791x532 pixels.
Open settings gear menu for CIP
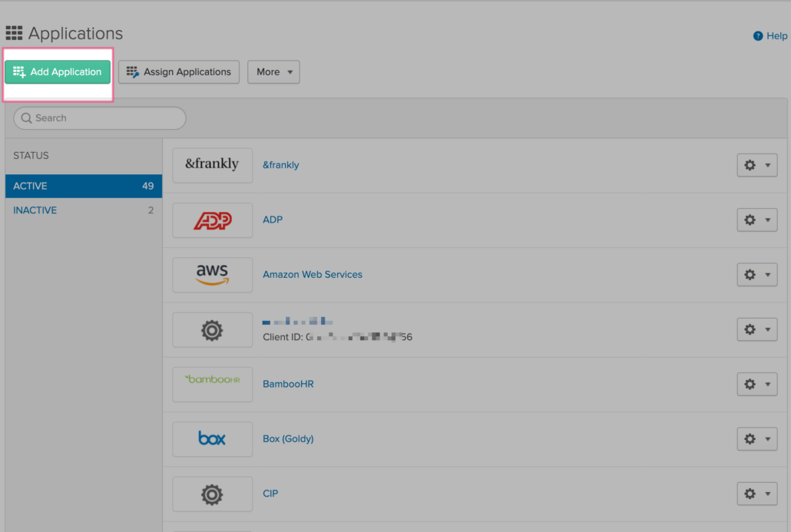756,493
